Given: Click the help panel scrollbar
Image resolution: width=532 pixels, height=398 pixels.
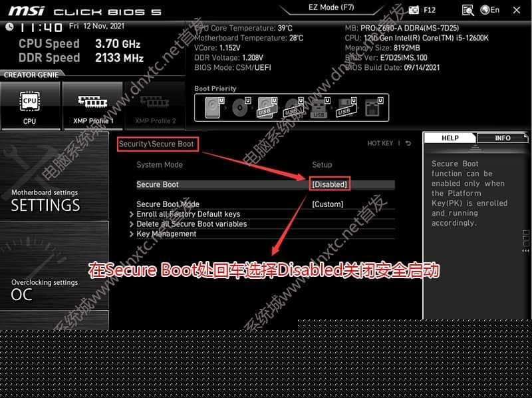Looking at the screenshot, I should 526,238.
